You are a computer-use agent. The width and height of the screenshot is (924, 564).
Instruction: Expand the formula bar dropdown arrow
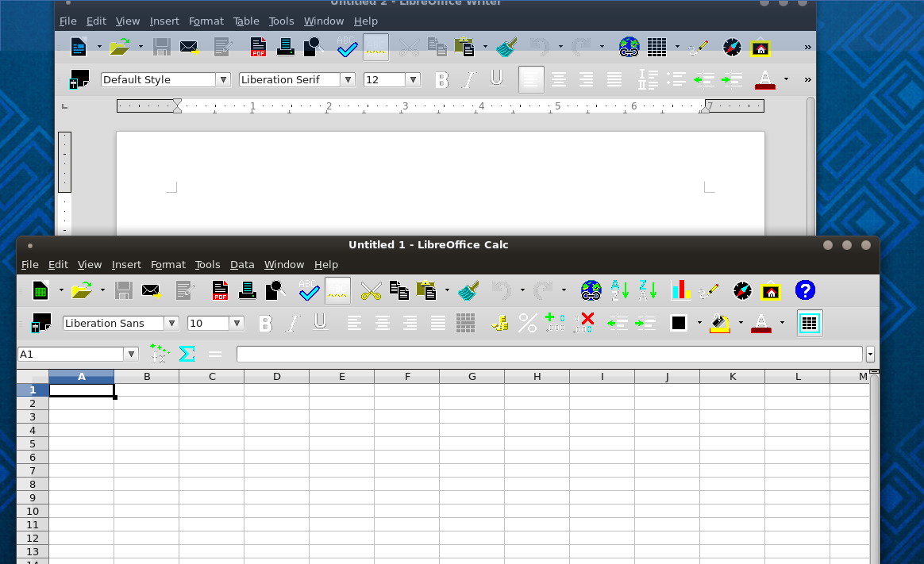point(870,354)
